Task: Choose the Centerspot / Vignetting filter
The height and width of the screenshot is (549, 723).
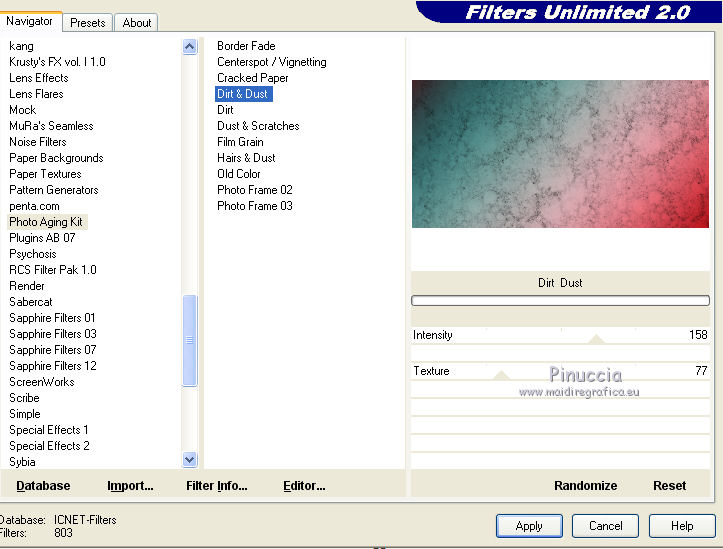Action: pos(272,62)
